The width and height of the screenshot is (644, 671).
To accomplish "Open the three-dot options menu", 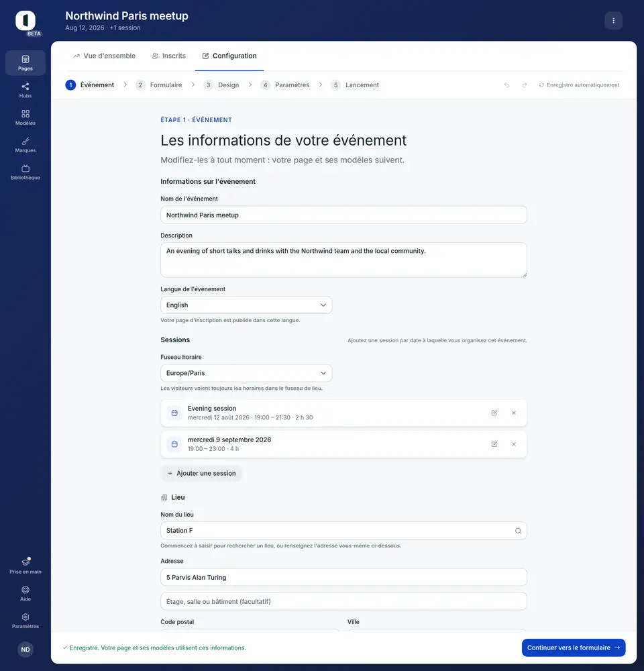I will click(613, 21).
